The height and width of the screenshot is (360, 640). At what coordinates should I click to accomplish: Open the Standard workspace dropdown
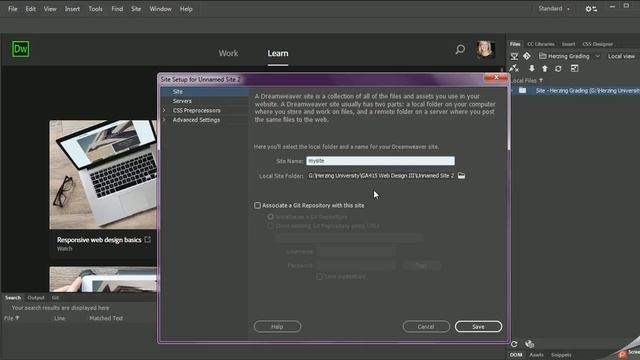[x=554, y=9]
